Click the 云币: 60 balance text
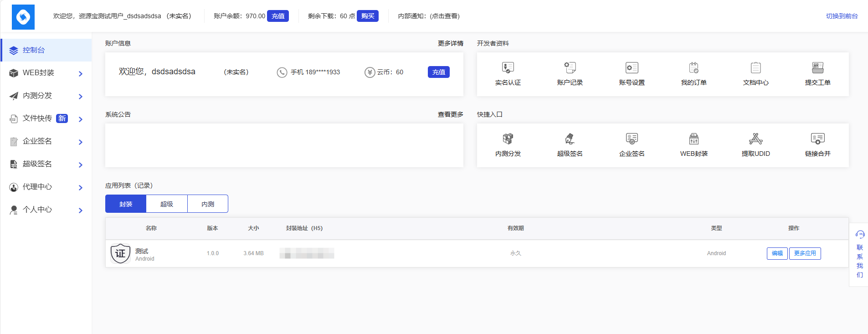The image size is (868, 334). tap(390, 72)
